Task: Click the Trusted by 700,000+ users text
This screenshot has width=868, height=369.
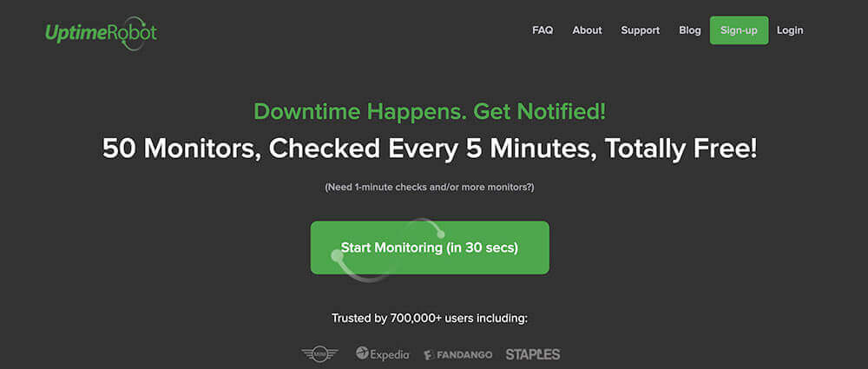Action: [x=430, y=320]
